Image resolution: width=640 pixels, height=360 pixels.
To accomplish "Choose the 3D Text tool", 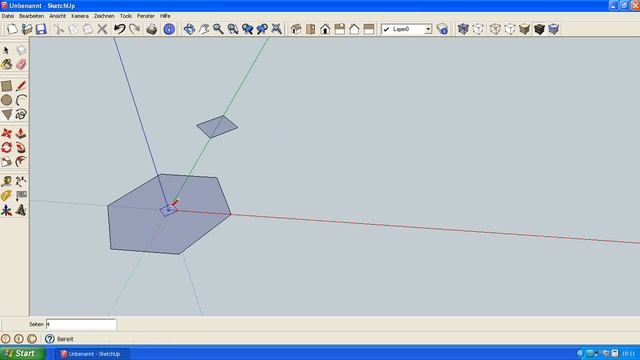I will 21,210.
